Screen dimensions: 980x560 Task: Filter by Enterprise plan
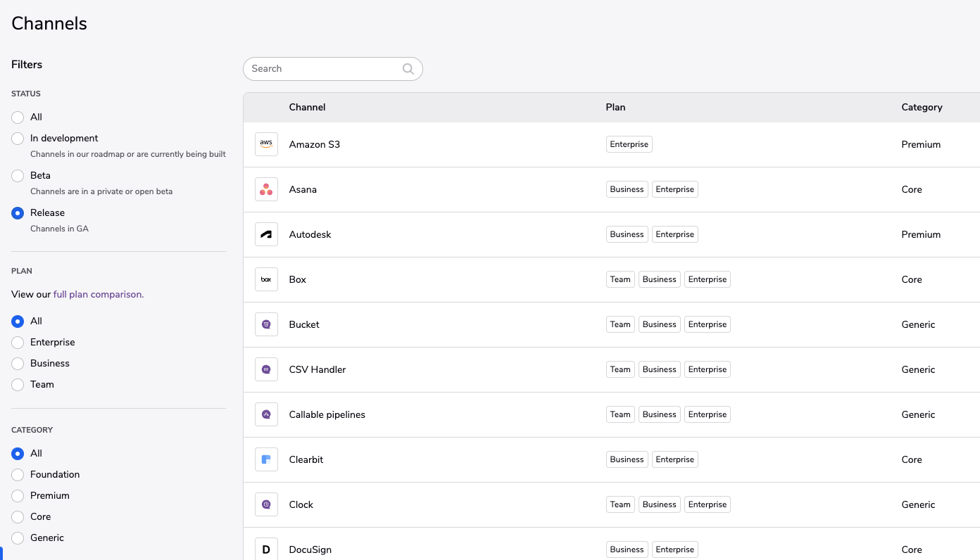pos(18,343)
